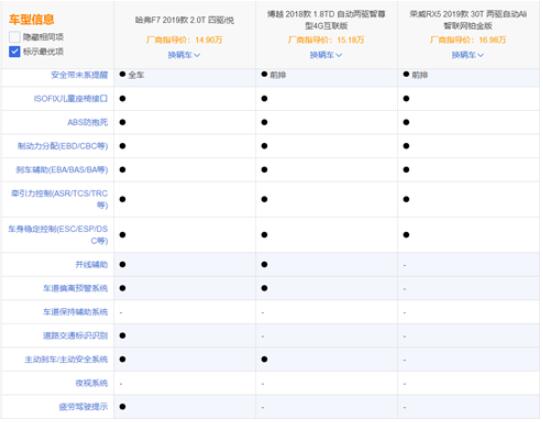Open the 道路交通标识识别 parameter link
Image resolution: width=543 pixels, height=422 pixels.
(75, 335)
